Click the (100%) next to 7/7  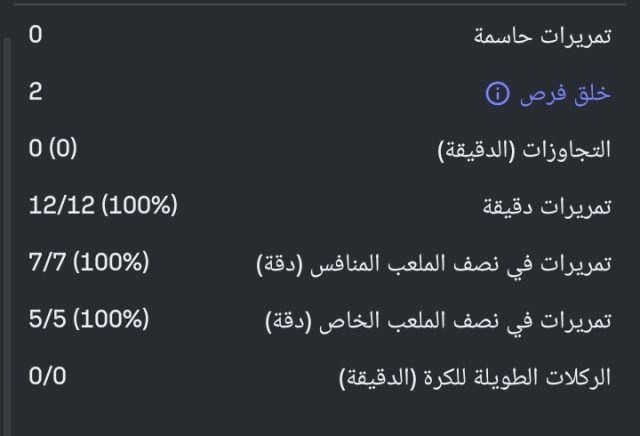(111, 264)
